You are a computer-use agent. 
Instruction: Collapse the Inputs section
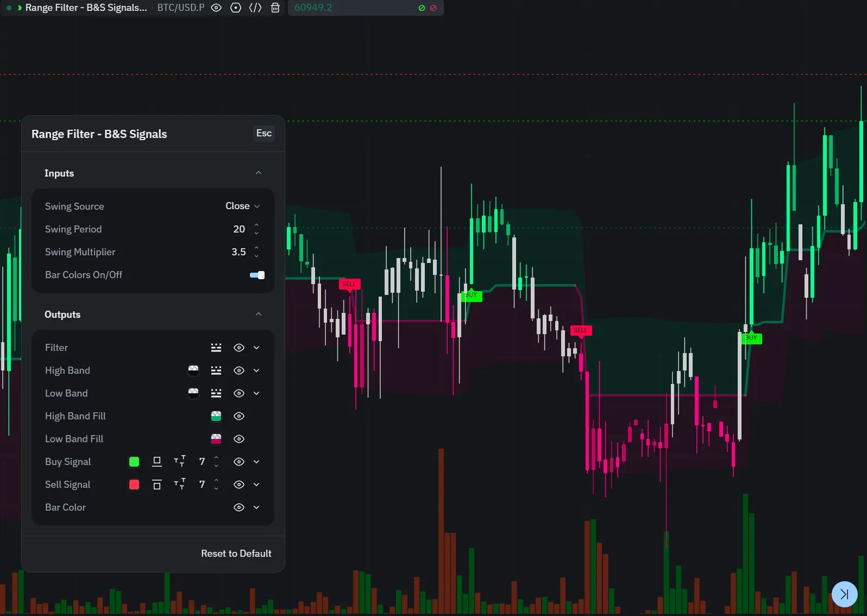coord(259,173)
